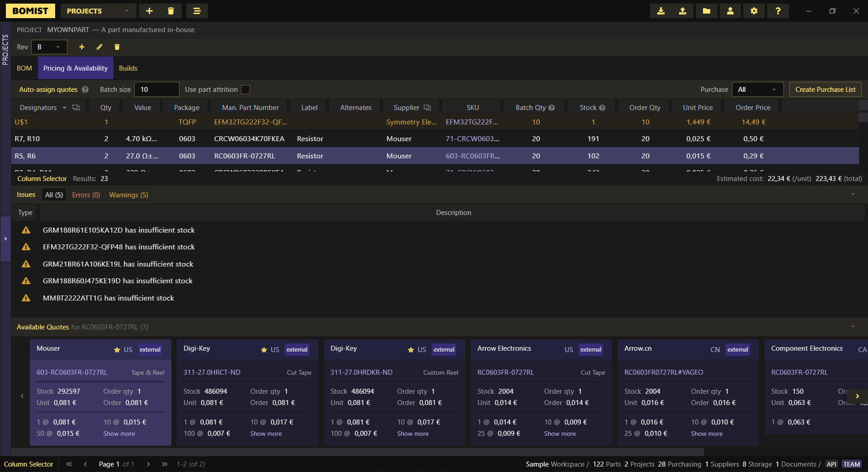This screenshot has width=868, height=472.
Task: Click the Order Price column header
Action: [x=753, y=108]
